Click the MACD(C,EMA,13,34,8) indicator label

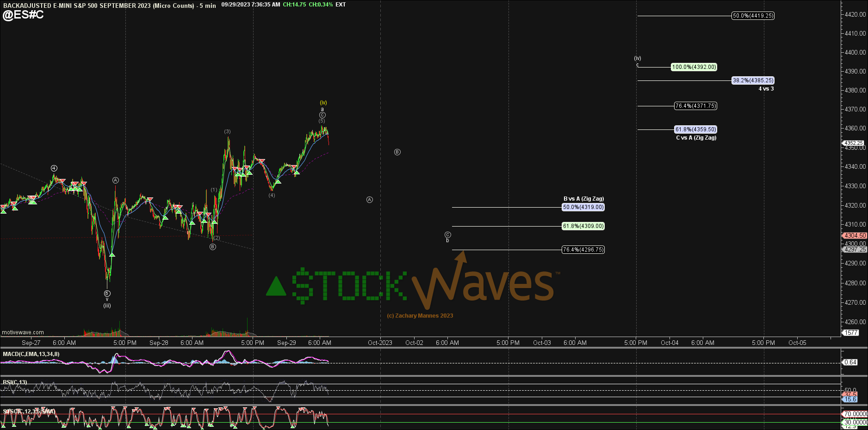coord(31,354)
